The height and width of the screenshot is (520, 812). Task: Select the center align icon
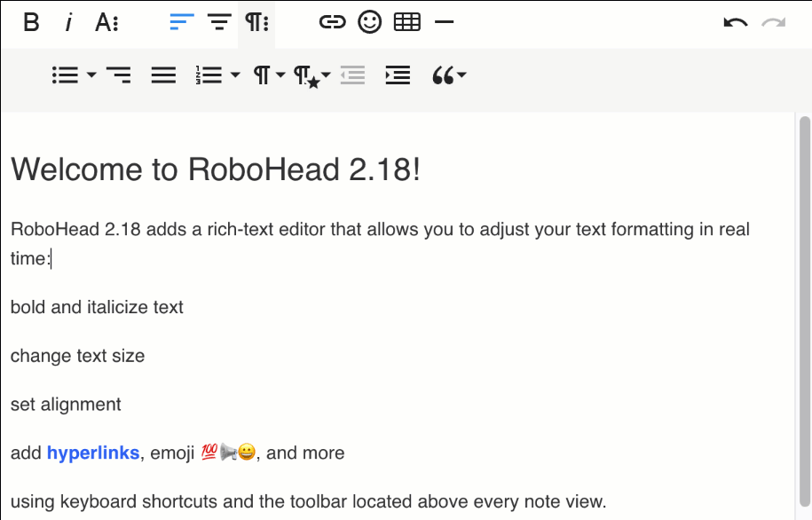click(x=219, y=22)
